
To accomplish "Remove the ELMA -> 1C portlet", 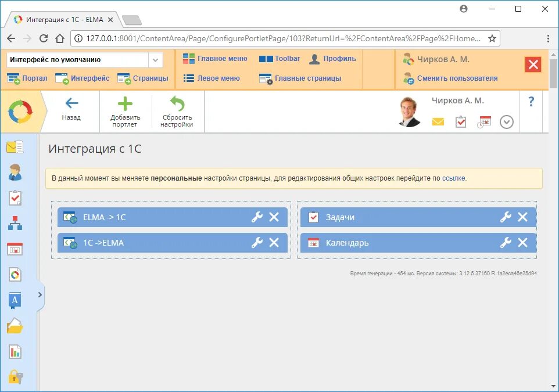I will [x=274, y=217].
